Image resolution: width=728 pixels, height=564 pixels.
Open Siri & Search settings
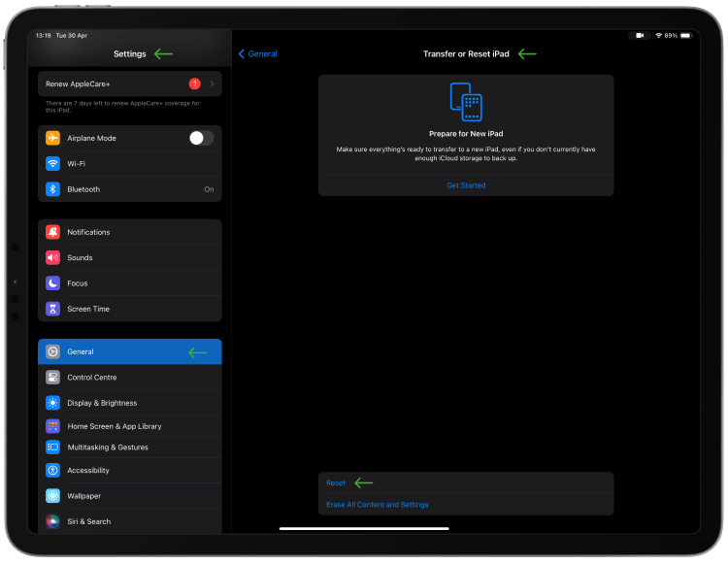[x=129, y=521]
